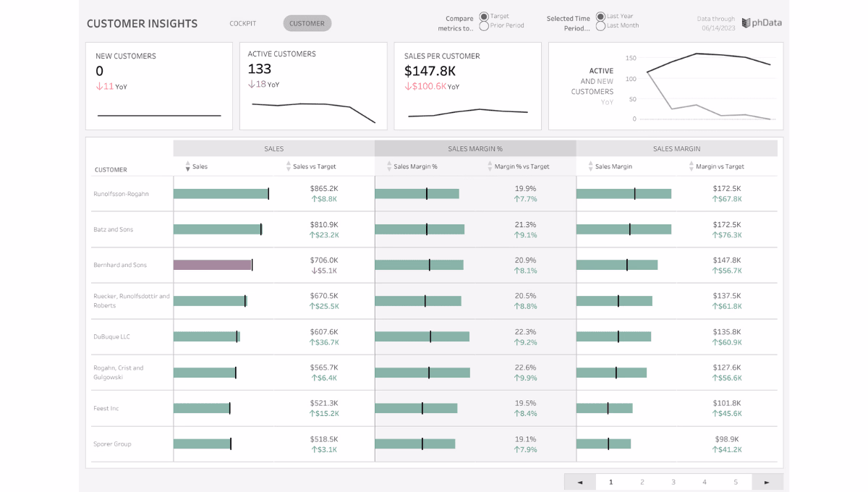
Task: Click Bernhard and Sons purple sales bar
Action: [x=213, y=265]
